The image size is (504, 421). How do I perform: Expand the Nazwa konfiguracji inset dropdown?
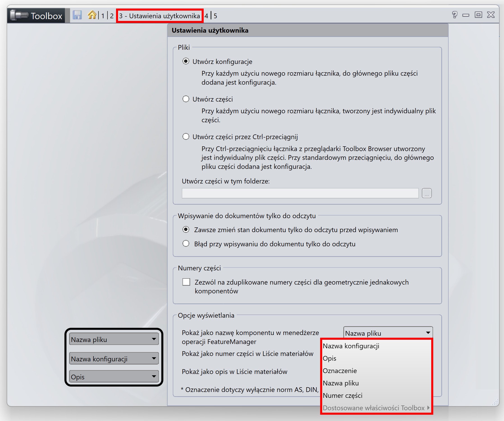tap(114, 358)
